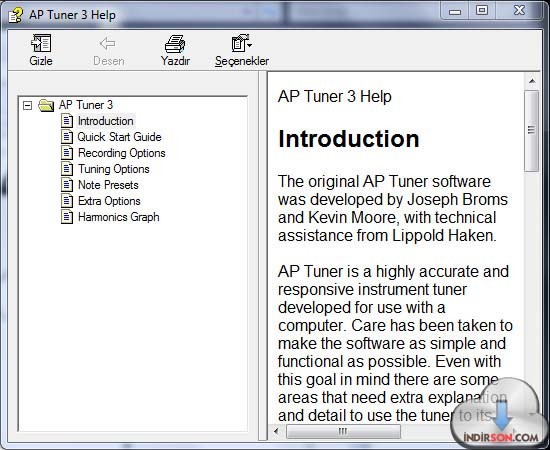550x450 pixels.
Task: Open the Recording Options topic
Action: [x=122, y=153]
